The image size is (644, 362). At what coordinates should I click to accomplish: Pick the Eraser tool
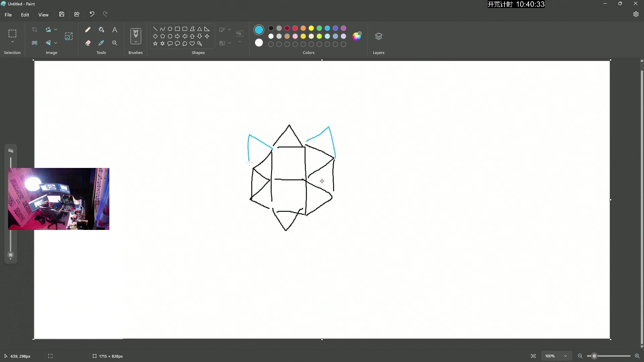[88, 43]
